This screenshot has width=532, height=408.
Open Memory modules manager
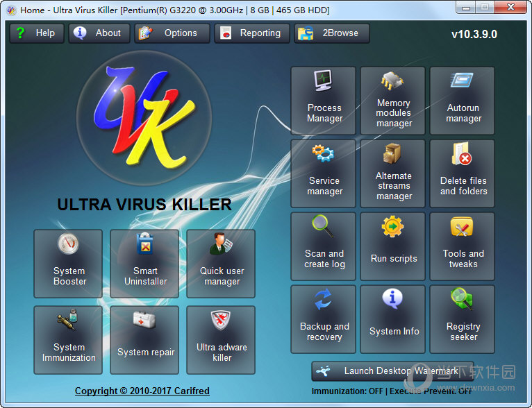(x=392, y=101)
